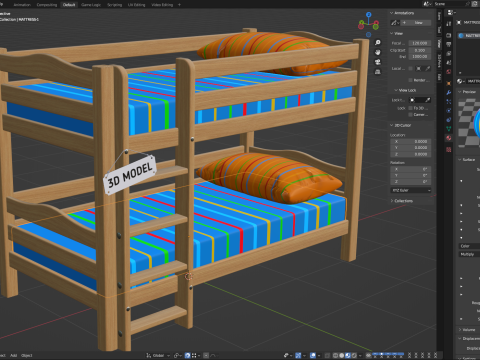Open the World properties tab icon

click(449, 72)
